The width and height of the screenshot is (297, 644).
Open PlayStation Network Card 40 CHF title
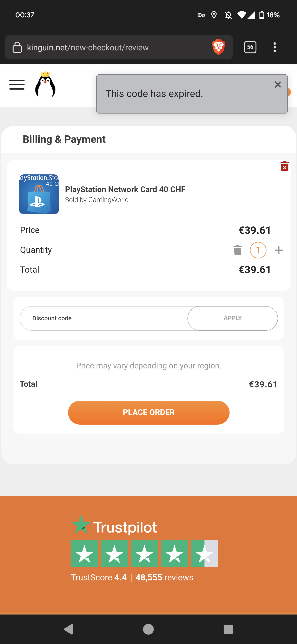125,189
